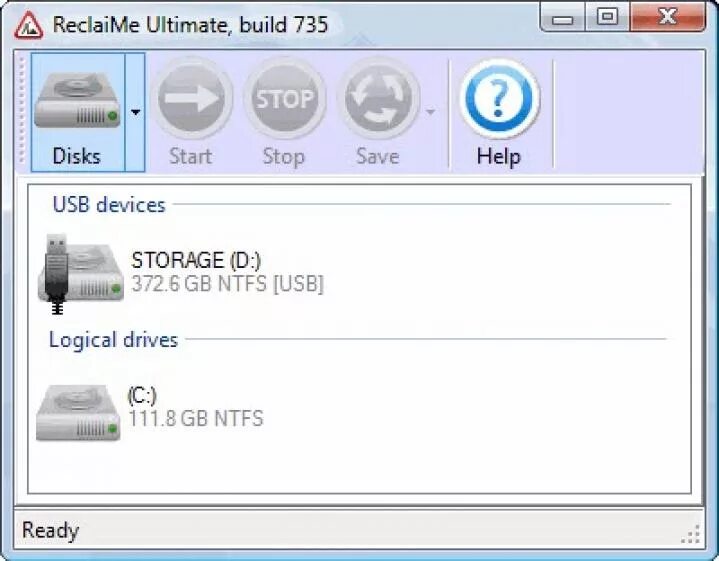
Task: Click the 372.6 GB NTFS [USB] text
Action: pos(227,283)
